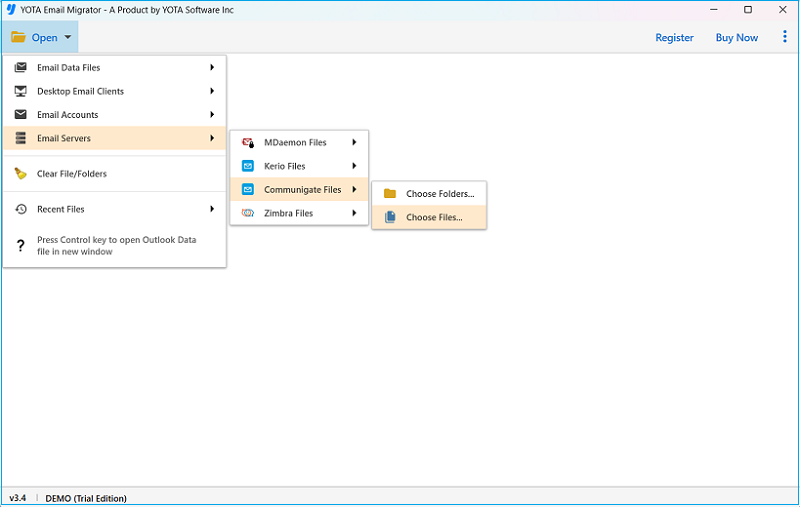Click the MDaemon Files icon
800x507 pixels.
pos(248,143)
